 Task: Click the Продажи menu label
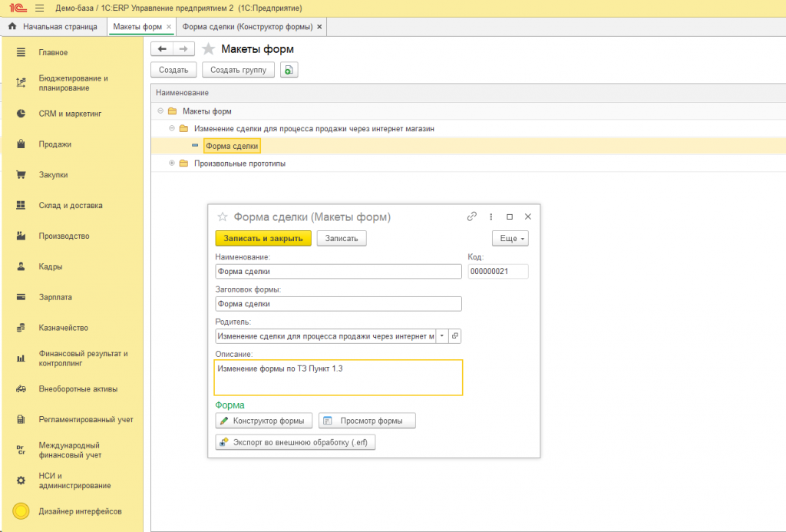[55, 144]
